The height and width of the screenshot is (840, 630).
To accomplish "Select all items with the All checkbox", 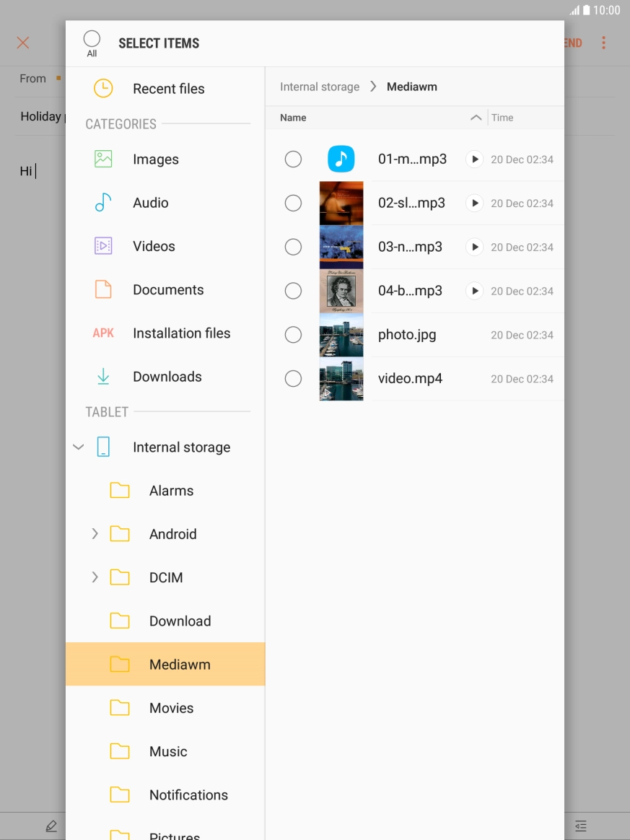I will point(92,37).
